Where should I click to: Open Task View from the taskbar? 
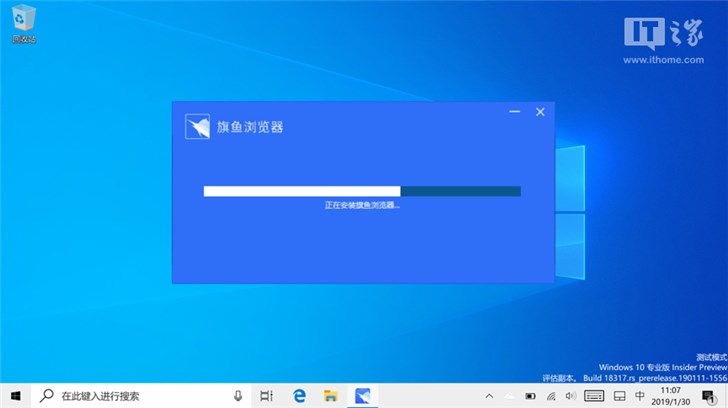(266, 396)
